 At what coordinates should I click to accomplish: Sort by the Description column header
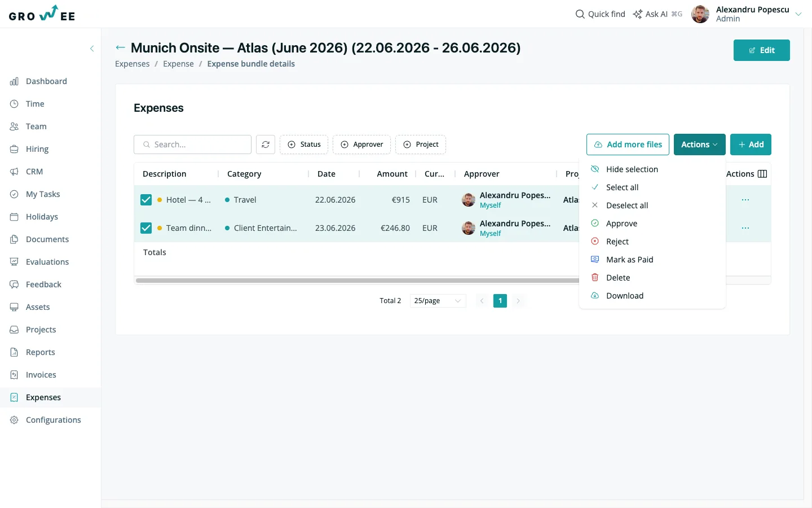(165, 174)
